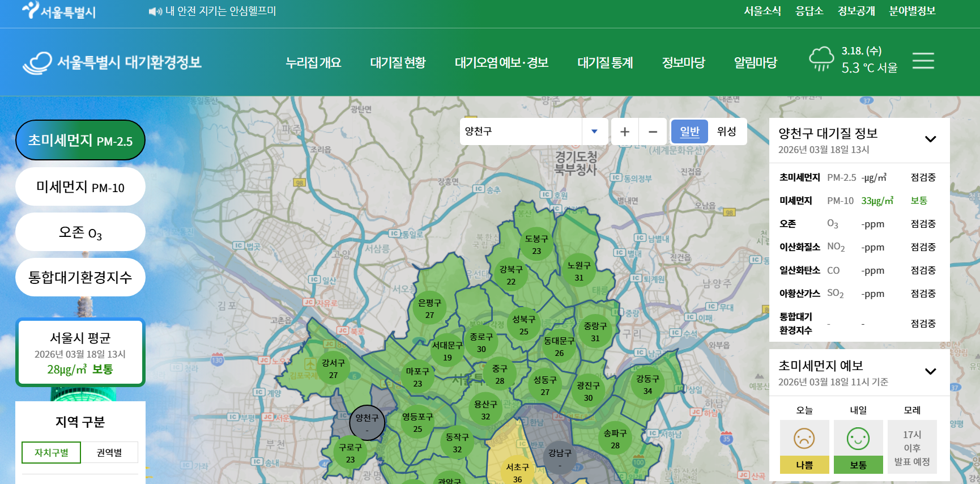The image size is (980, 484).
Task: Select 종로구 marker showing 30
Action: pyautogui.click(x=481, y=342)
